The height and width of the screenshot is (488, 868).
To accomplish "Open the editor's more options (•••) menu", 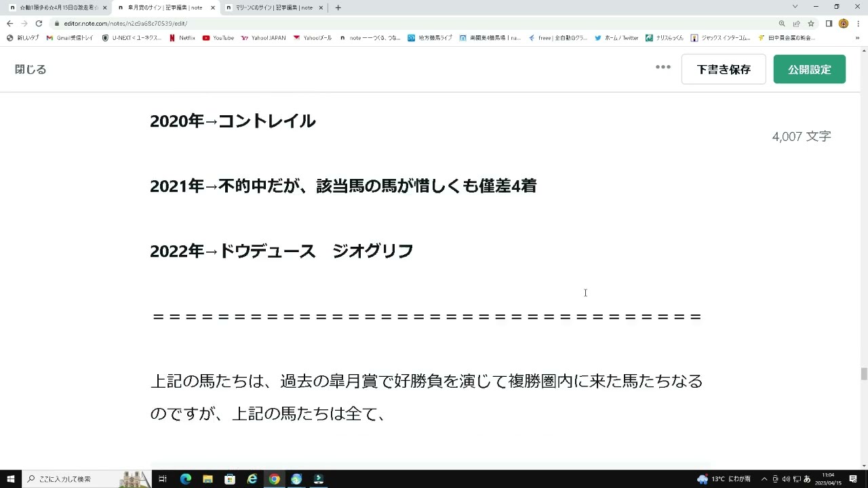I will [x=663, y=67].
